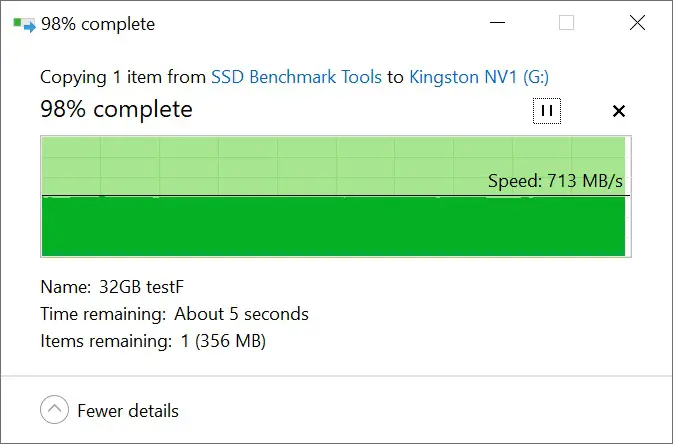Viewport: 673px width, 444px height.
Task: Open the SSD Benchmark Tools source link
Action: tap(296, 77)
